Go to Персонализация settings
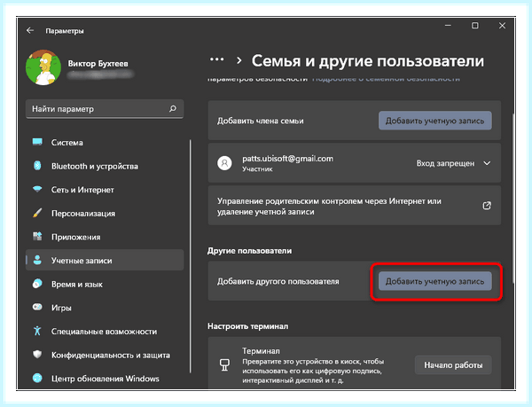Screen dimensions: 532x407 click(x=105, y=214)
